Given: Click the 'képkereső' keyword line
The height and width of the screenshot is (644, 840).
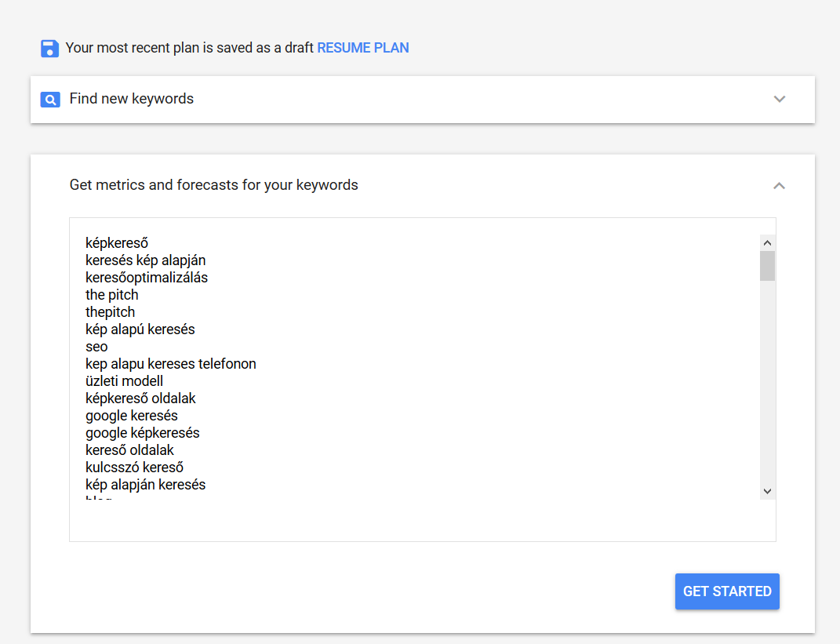Looking at the screenshot, I should pyautogui.click(x=117, y=243).
